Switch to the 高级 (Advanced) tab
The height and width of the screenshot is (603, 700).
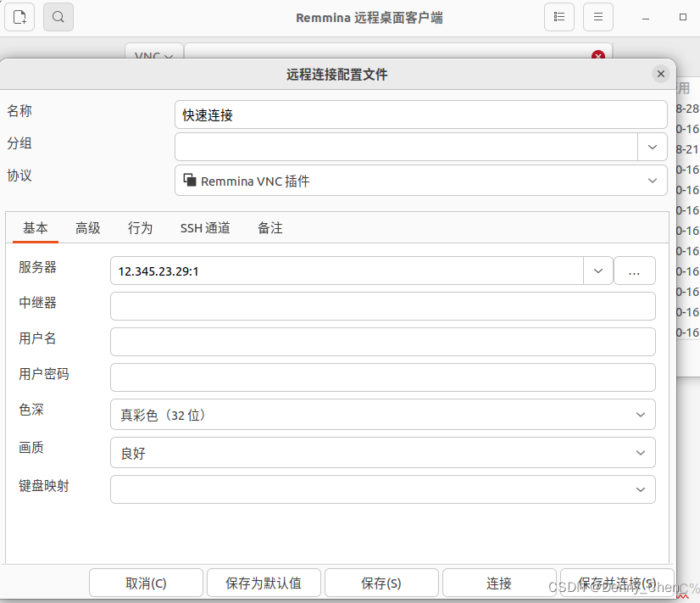pos(88,228)
